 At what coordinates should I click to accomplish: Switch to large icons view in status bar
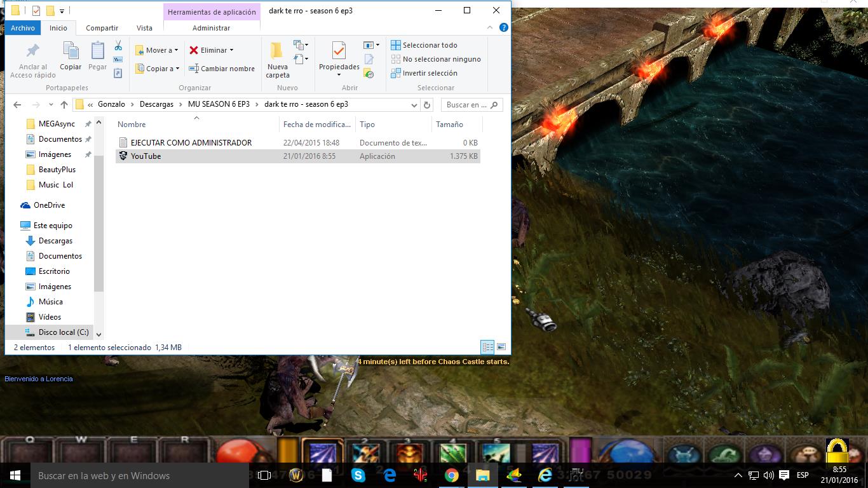coord(501,347)
